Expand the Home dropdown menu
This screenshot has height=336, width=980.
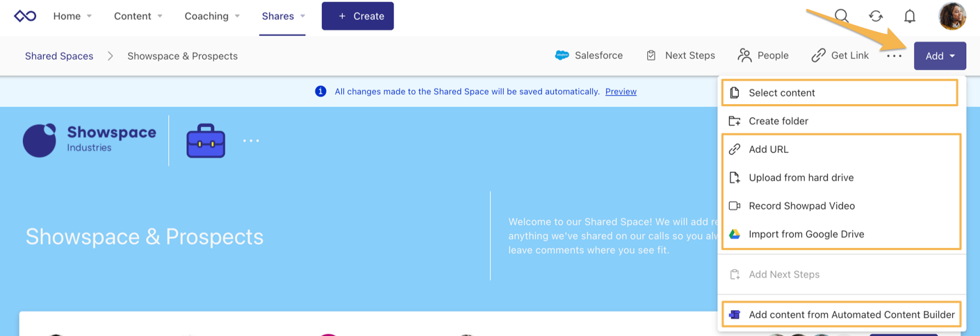73,16
